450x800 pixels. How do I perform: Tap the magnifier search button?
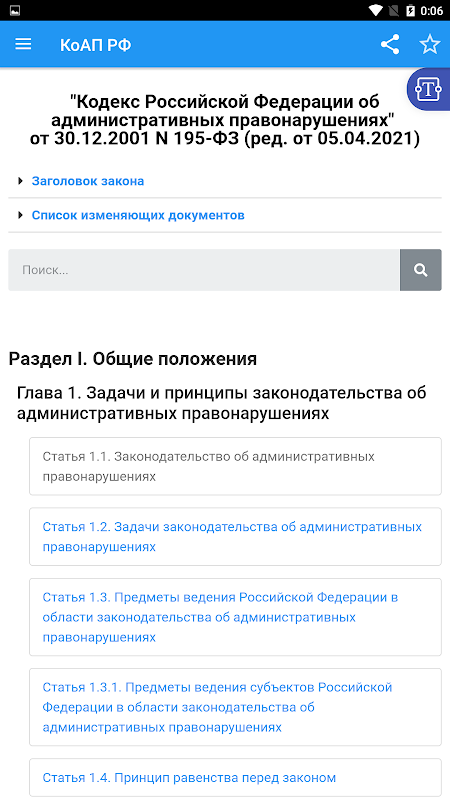coord(420,270)
